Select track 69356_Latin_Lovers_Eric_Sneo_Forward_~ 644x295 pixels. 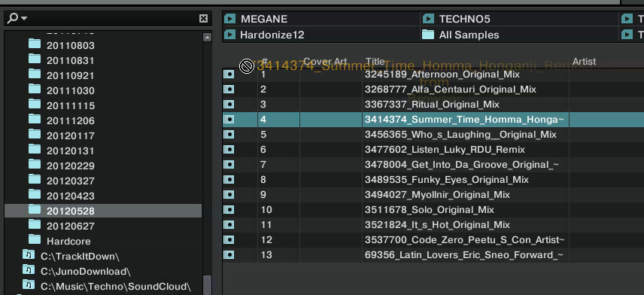(x=463, y=255)
